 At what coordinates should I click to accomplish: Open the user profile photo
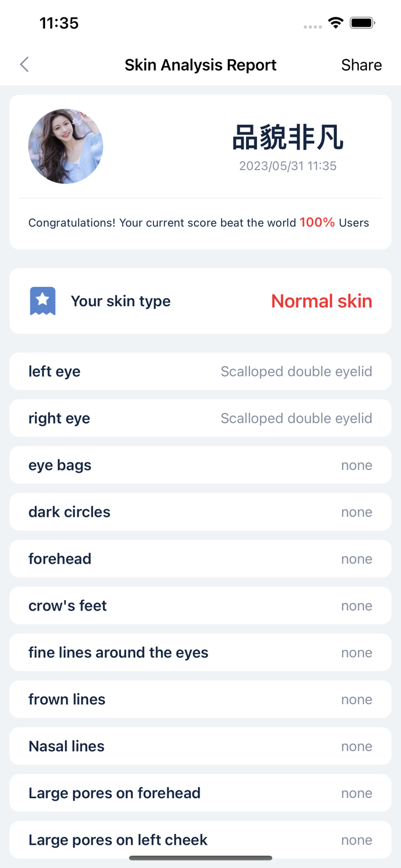(65, 146)
